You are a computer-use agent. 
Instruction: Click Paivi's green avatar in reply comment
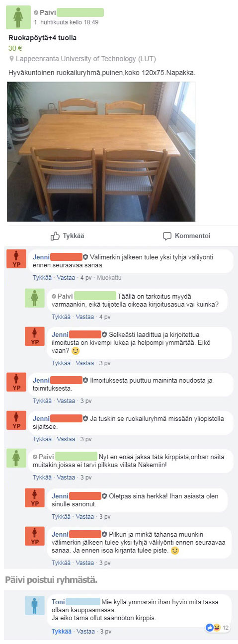(x=35, y=298)
